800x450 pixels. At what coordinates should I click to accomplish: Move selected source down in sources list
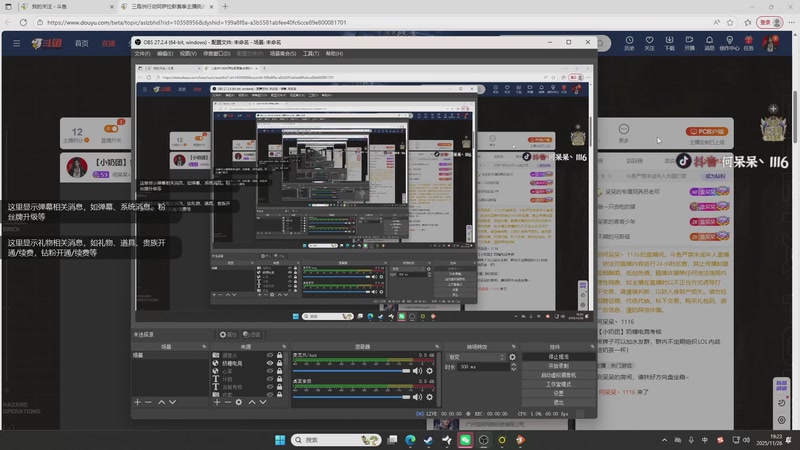click(263, 402)
